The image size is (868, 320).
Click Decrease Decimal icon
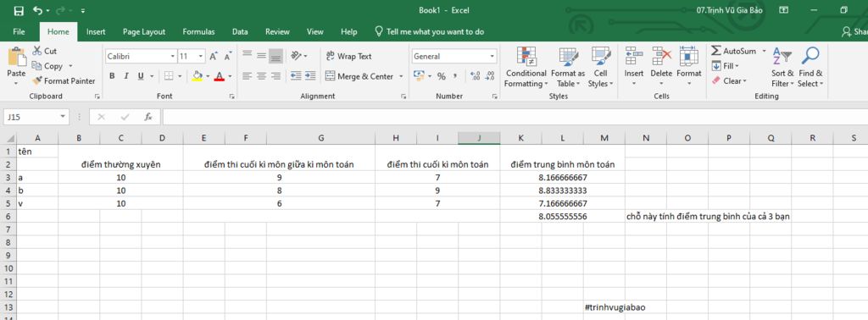click(x=489, y=76)
